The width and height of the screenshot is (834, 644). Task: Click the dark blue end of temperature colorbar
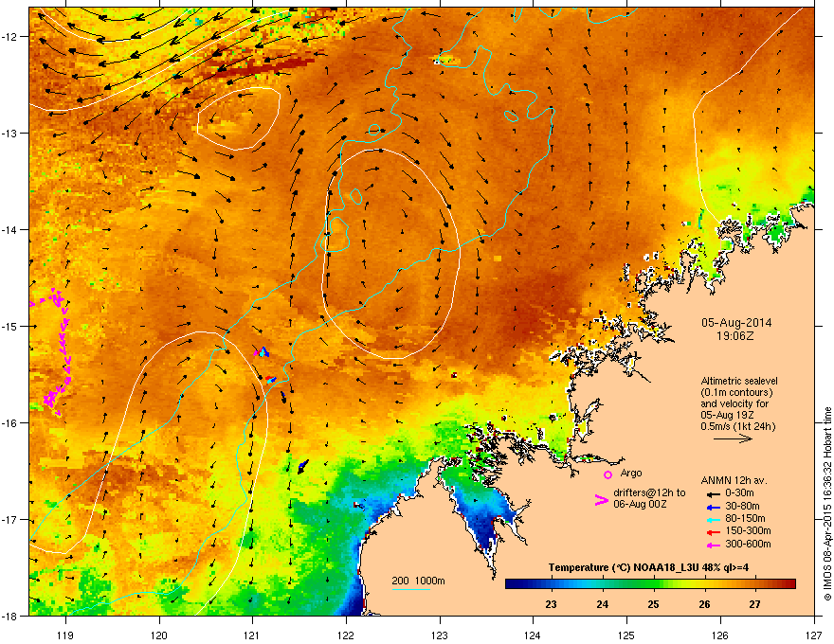tap(511, 584)
